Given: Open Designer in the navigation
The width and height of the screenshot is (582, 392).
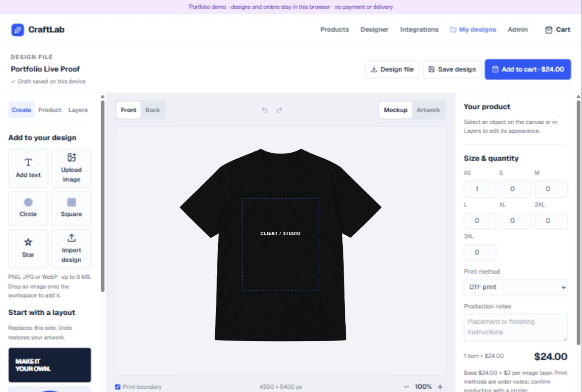Looking at the screenshot, I should coord(375,30).
